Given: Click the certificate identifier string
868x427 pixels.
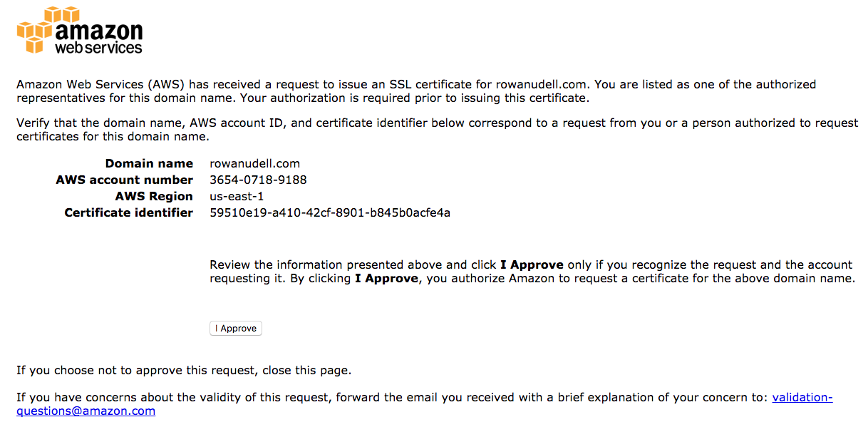Looking at the screenshot, I should point(330,213).
